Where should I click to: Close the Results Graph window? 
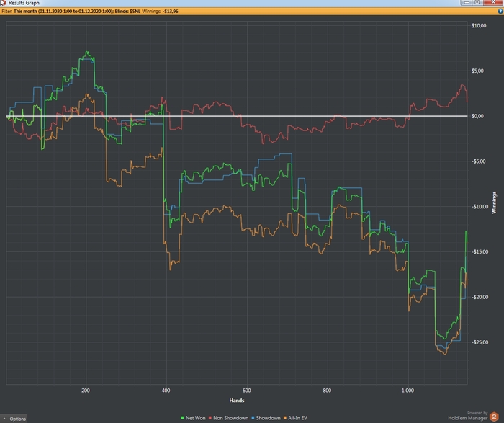click(493, 2)
